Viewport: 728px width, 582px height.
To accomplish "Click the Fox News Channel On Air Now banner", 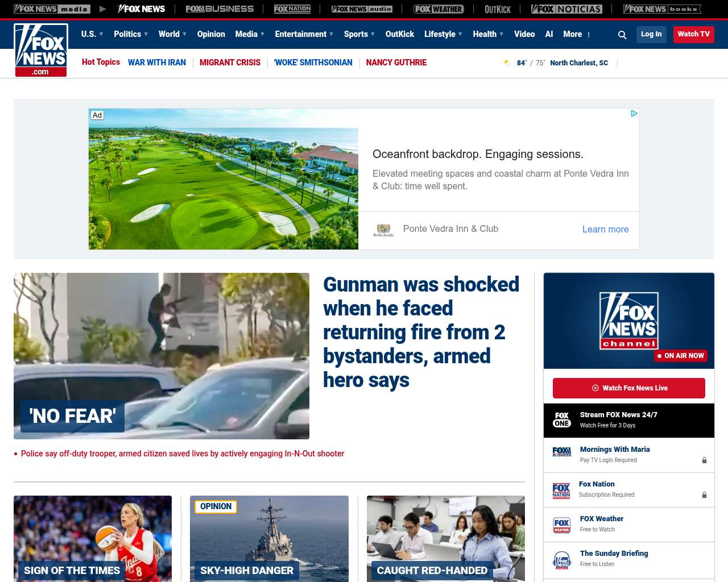I will tap(629, 321).
